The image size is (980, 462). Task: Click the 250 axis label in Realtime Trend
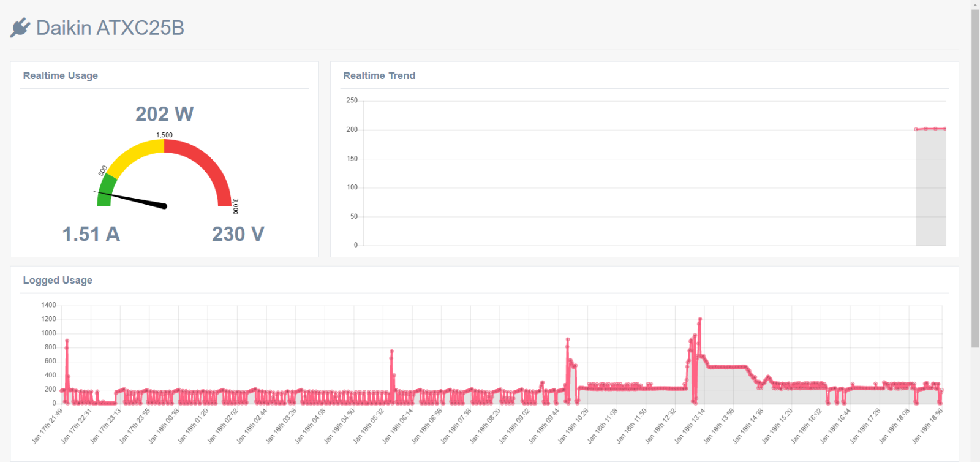click(x=352, y=100)
